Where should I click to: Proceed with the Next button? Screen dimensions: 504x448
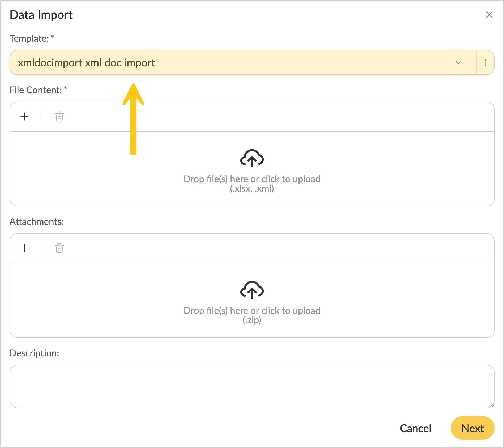[472, 428]
